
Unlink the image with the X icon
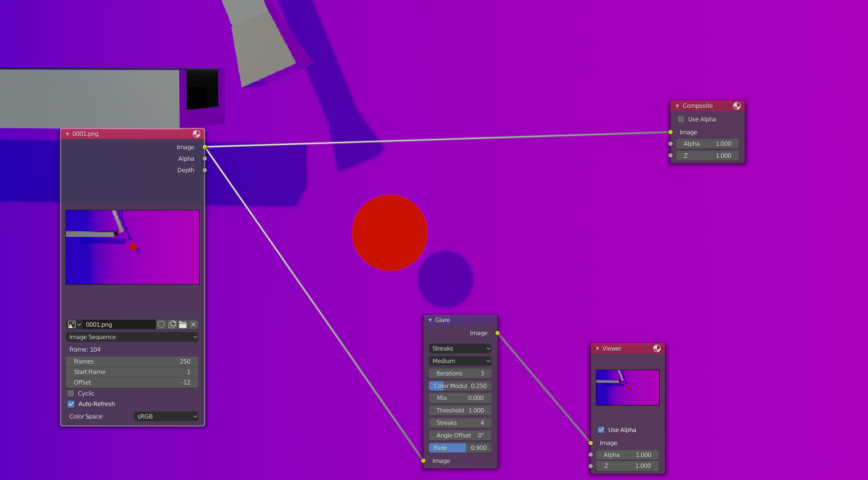(x=193, y=324)
